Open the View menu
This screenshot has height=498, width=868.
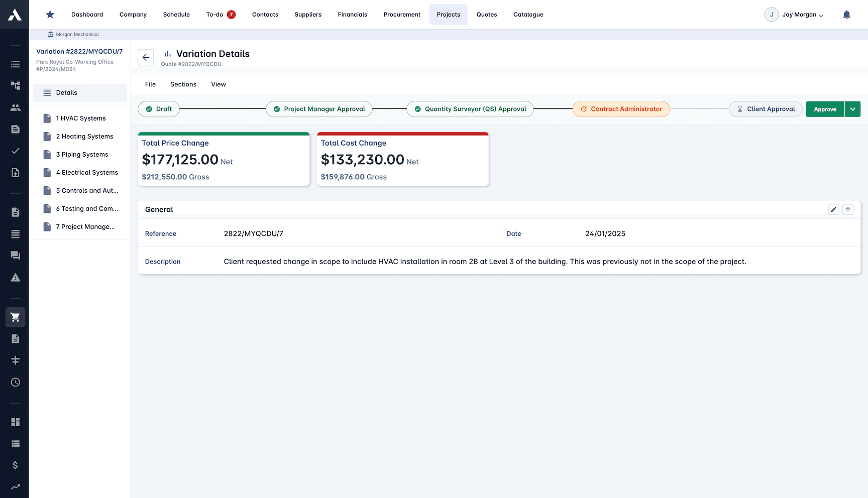[218, 84]
